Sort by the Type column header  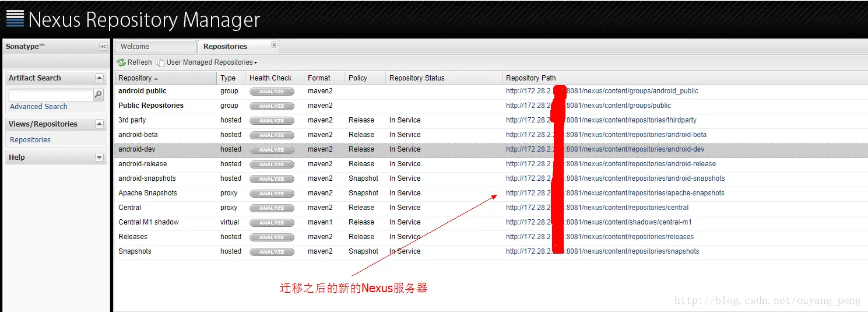[x=231, y=78]
